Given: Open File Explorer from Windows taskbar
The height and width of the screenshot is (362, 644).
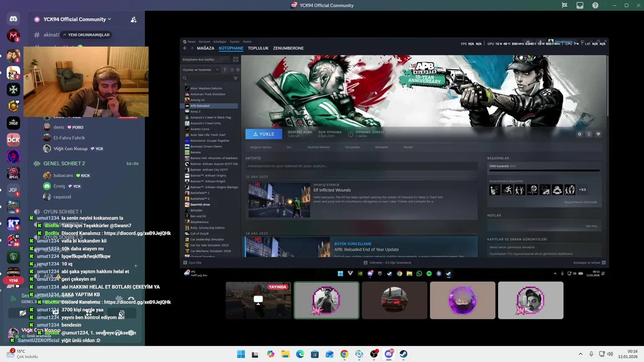Looking at the screenshot, I should click(x=285, y=354).
